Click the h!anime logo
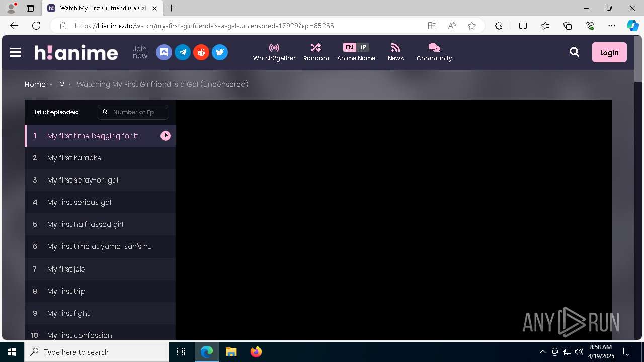Viewport: 644px width, 362px height. [76, 52]
